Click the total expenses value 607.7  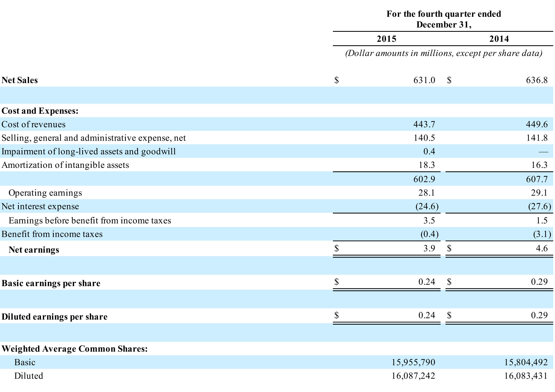(537, 179)
